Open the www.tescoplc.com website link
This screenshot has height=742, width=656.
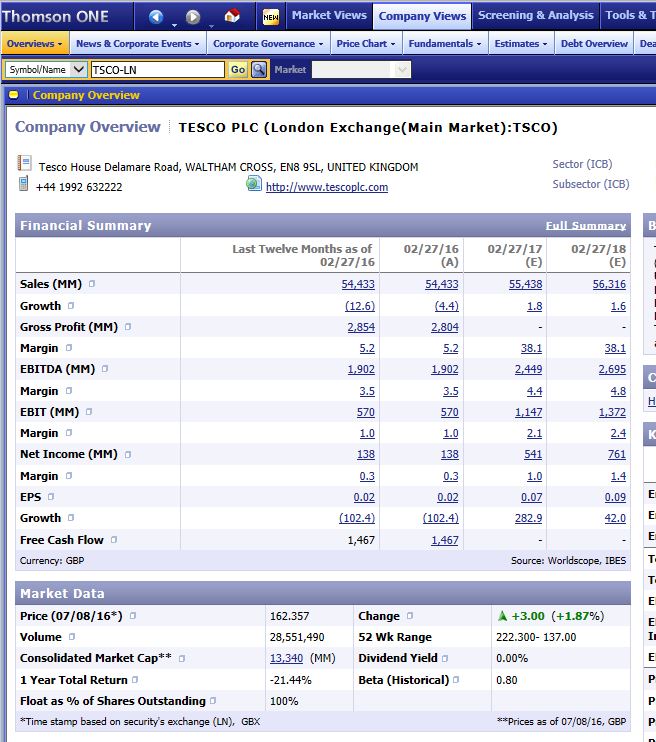click(x=326, y=187)
